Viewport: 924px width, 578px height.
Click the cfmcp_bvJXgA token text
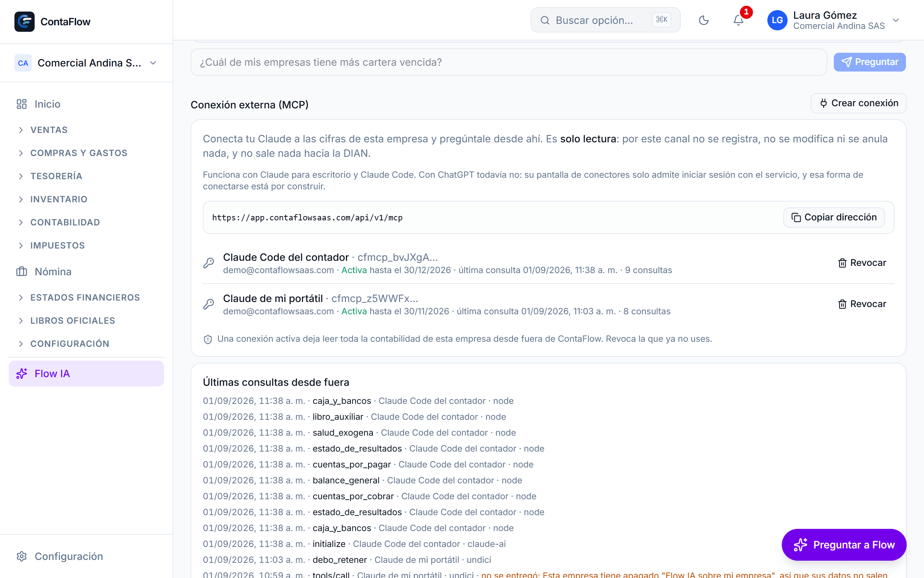(x=397, y=258)
